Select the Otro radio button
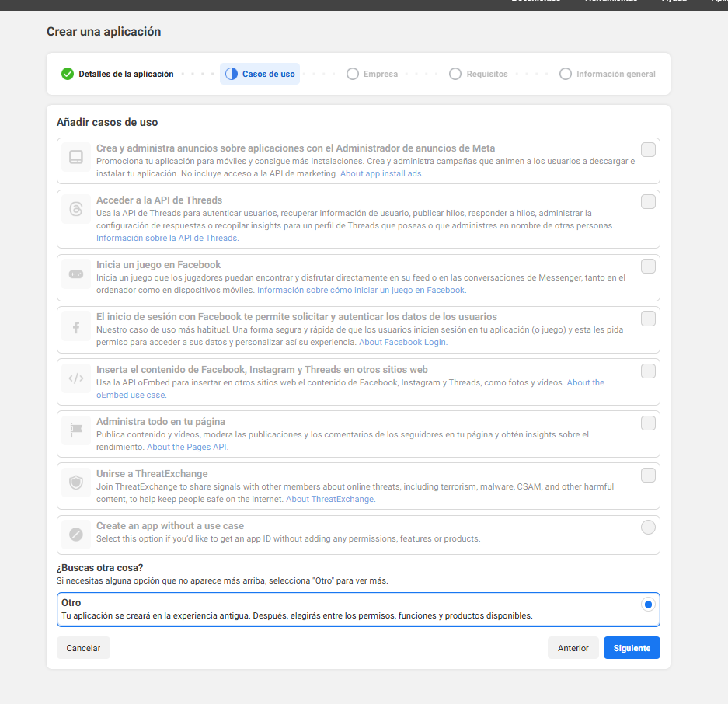The height and width of the screenshot is (704, 728). 648,605
